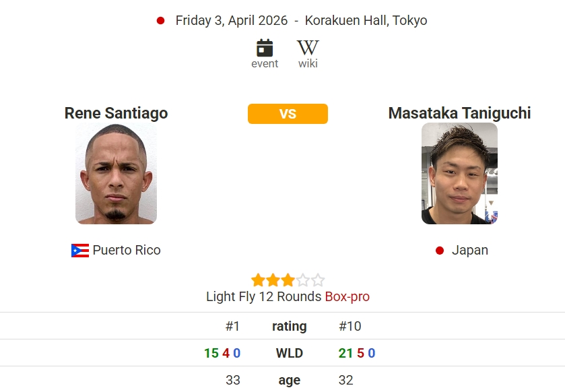Click the fifth star of the fight rating
Image resolution: width=565 pixels, height=392 pixels.
(x=317, y=280)
